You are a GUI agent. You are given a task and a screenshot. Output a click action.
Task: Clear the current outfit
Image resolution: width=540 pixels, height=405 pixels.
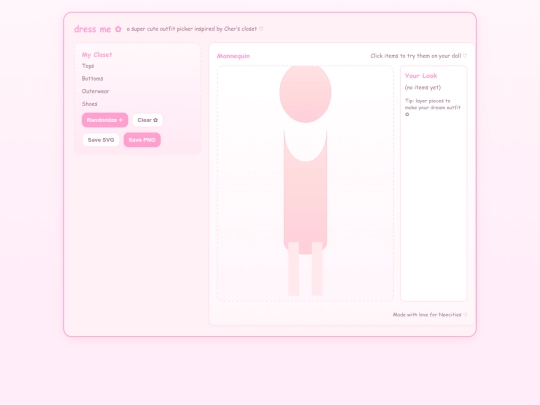[147, 120]
